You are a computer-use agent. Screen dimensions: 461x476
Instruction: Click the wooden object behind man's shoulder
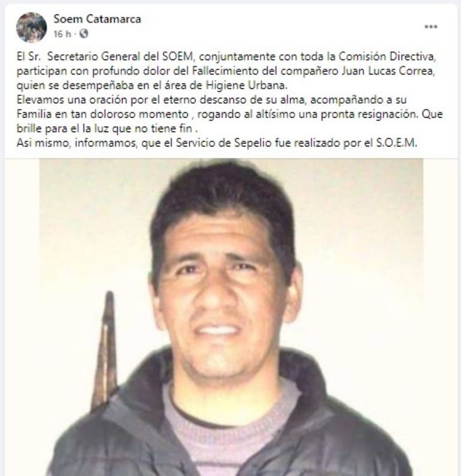tap(105, 349)
